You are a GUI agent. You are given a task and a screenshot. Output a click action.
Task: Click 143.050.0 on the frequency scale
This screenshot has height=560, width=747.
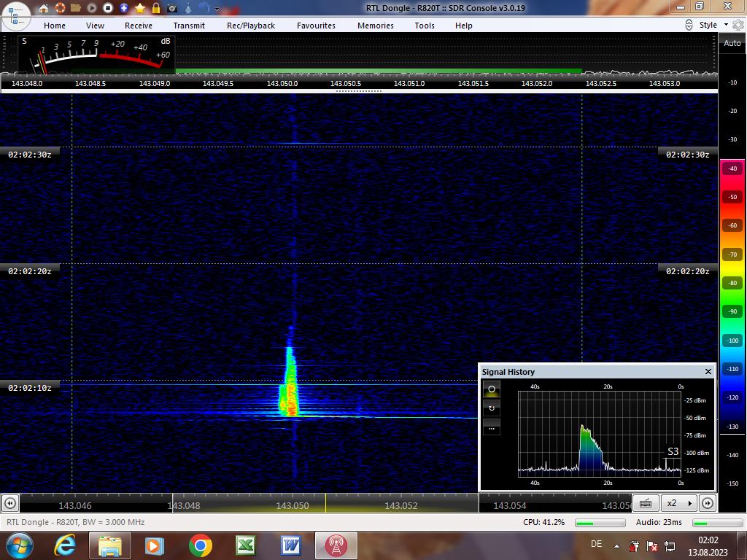point(282,83)
